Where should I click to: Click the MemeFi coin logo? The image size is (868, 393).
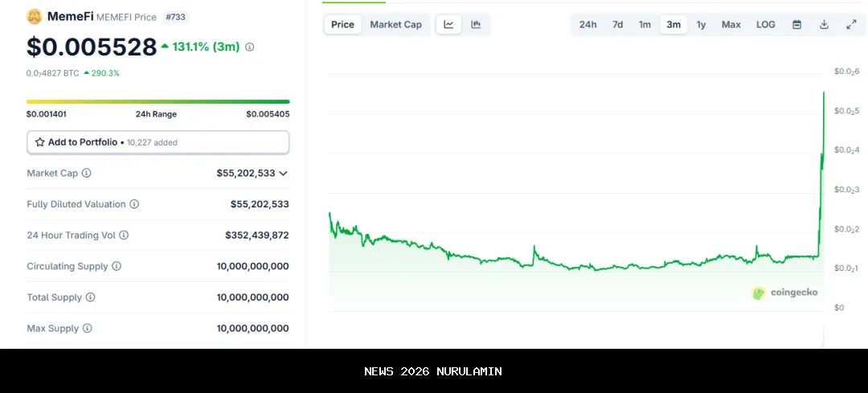click(x=34, y=17)
